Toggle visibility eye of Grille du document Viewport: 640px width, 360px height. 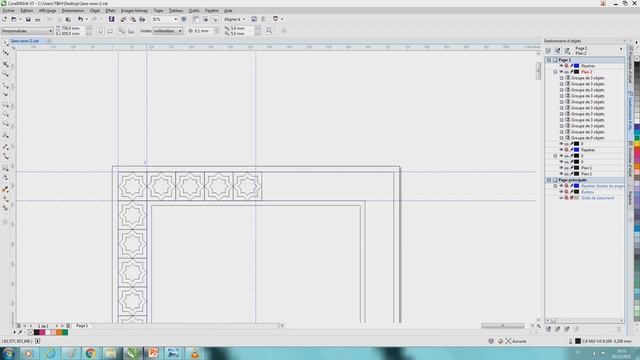(561, 198)
